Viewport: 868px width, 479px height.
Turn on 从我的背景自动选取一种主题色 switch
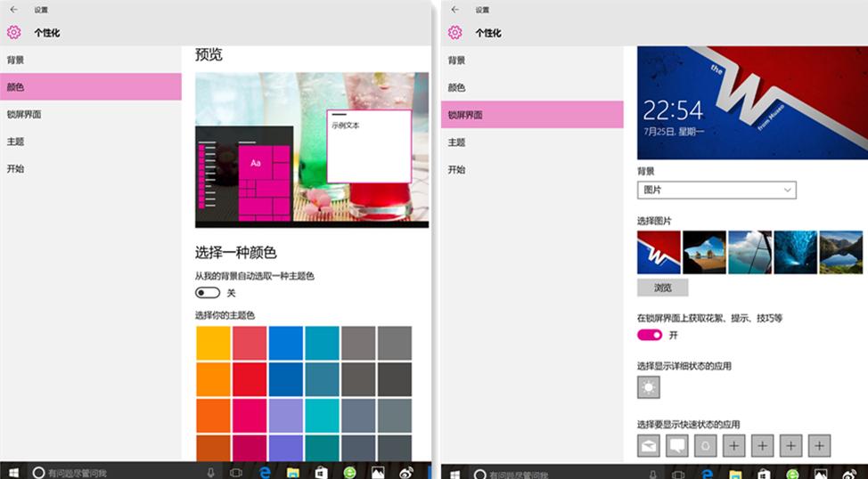point(208,293)
